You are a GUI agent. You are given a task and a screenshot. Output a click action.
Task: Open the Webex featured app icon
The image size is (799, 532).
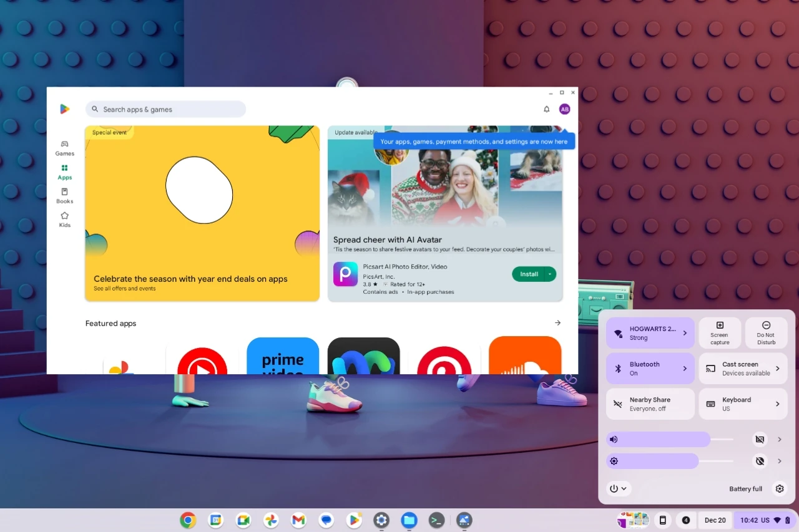coord(363,355)
